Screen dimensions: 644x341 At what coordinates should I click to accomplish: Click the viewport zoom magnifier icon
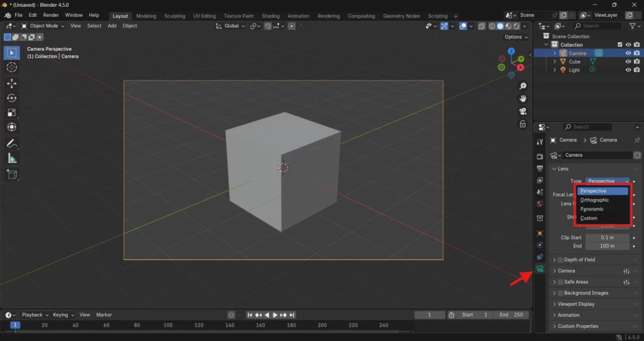coord(523,86)
